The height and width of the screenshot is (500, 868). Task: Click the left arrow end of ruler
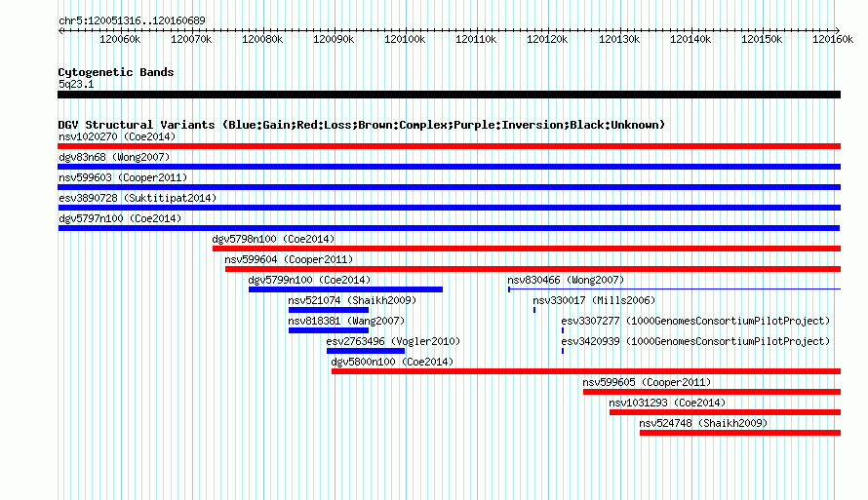[60, 31]
